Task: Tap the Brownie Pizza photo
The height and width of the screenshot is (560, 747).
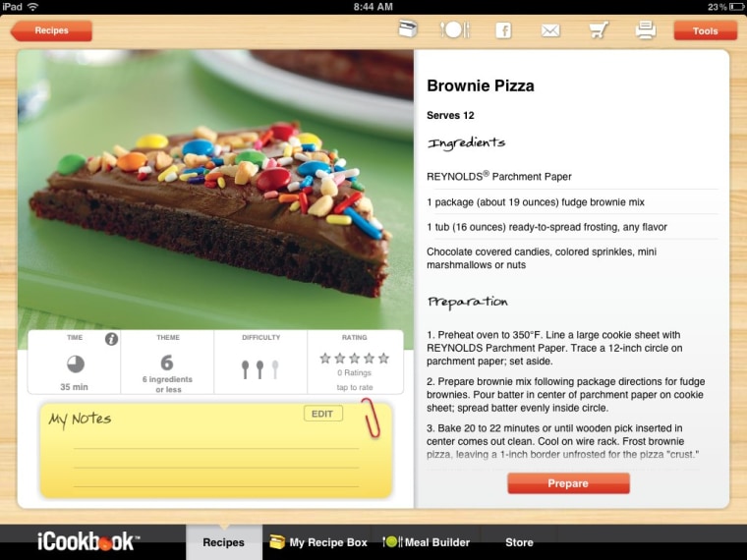Action: pyautogui.click(x=215, y=190)
